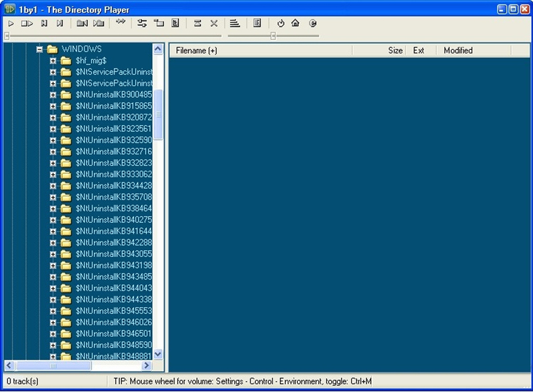Click the hourglass-shaped toolbar icon
Screen dimensions: 533x392
tap(197, 23)
